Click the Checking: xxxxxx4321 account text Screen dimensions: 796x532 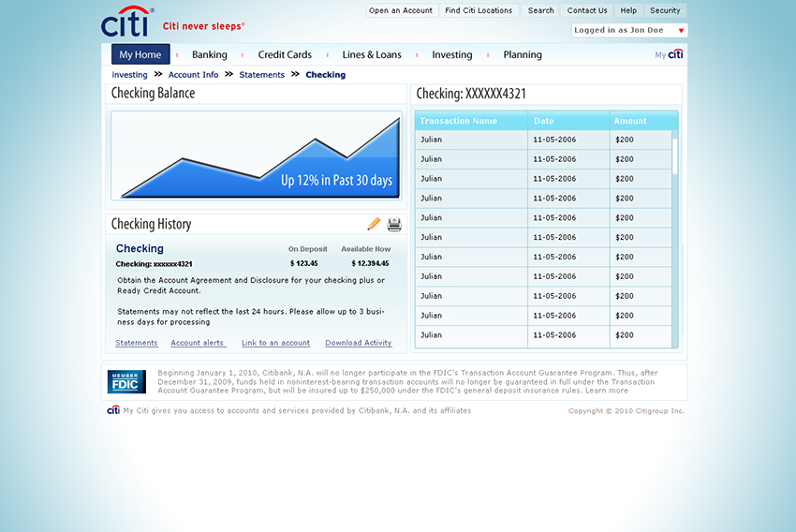[154, 264]
